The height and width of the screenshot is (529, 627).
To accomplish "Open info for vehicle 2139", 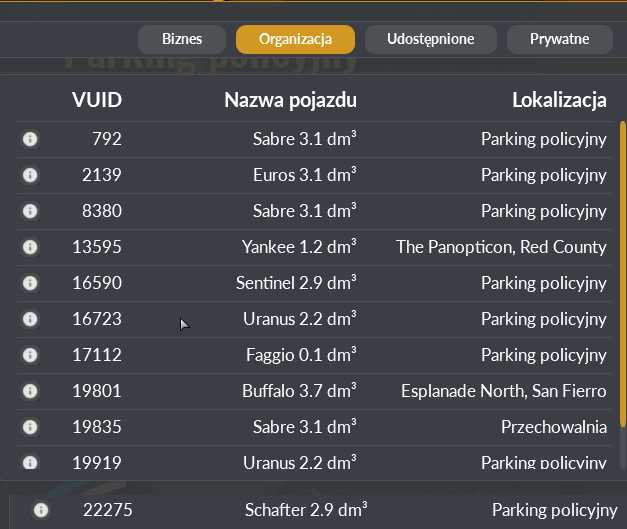I will pos(30,175).
